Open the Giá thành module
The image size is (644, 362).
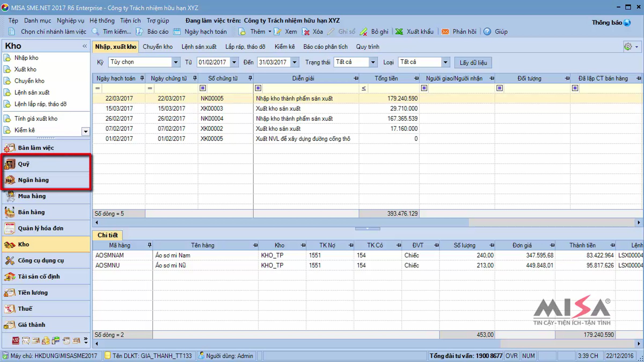point(46,325)
